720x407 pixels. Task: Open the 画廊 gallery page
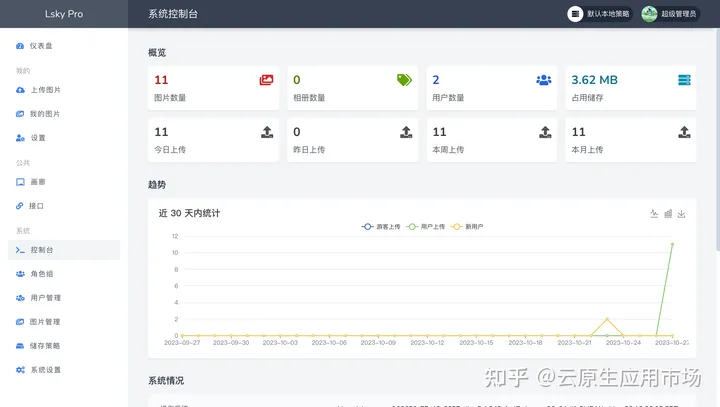pyautogui.click(x=64, y=182)
